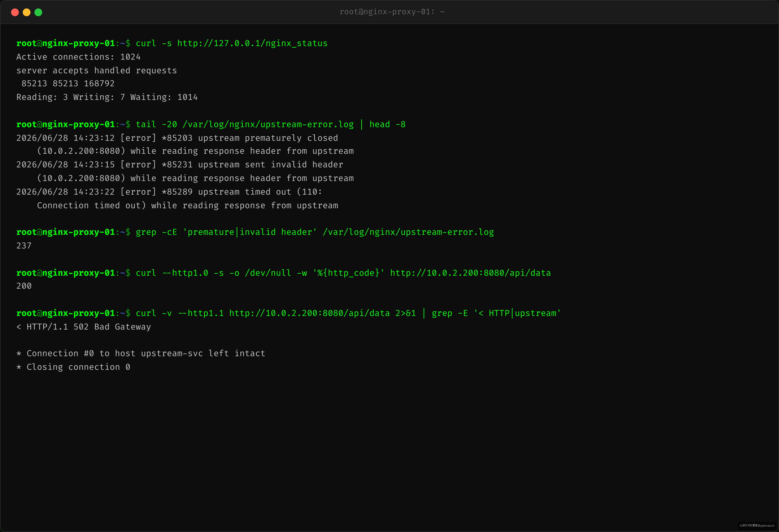Click the Connection timed out) continuation line
The width and height of the screenshot is (779, 532).
(187, 205)
